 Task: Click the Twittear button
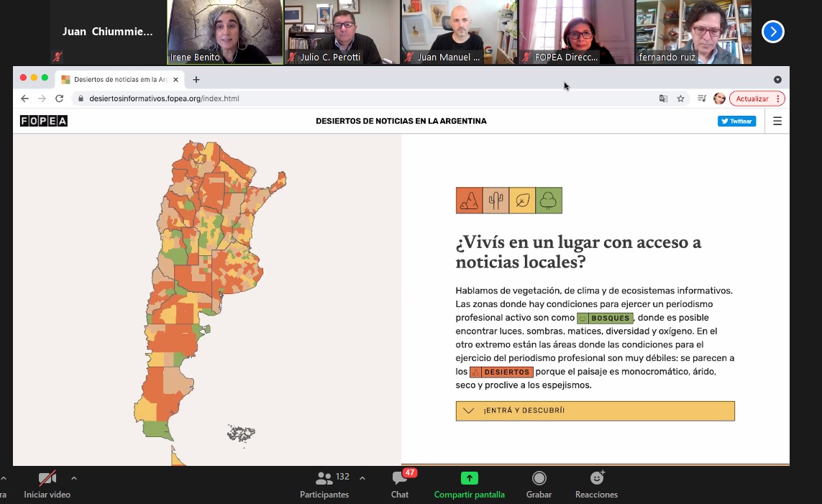tap(736, 122)
